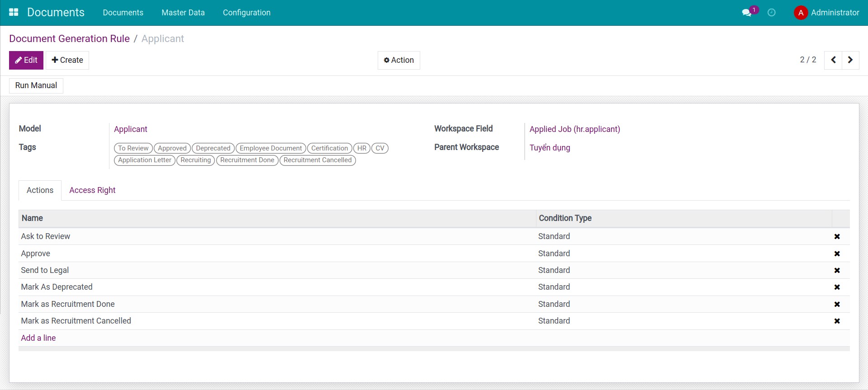Image resolution: width=868 pixels, height=390 pixels.
Task: Delete the Mark as Recruitment Cancelled row
Action: (x=837, y=321)
